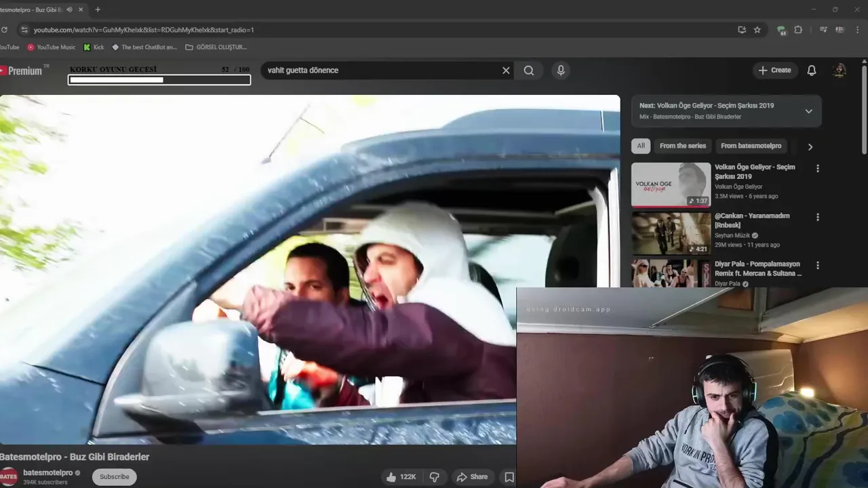
Task: Open @Cankan - Yaranamadım video title
Action: 752,220
